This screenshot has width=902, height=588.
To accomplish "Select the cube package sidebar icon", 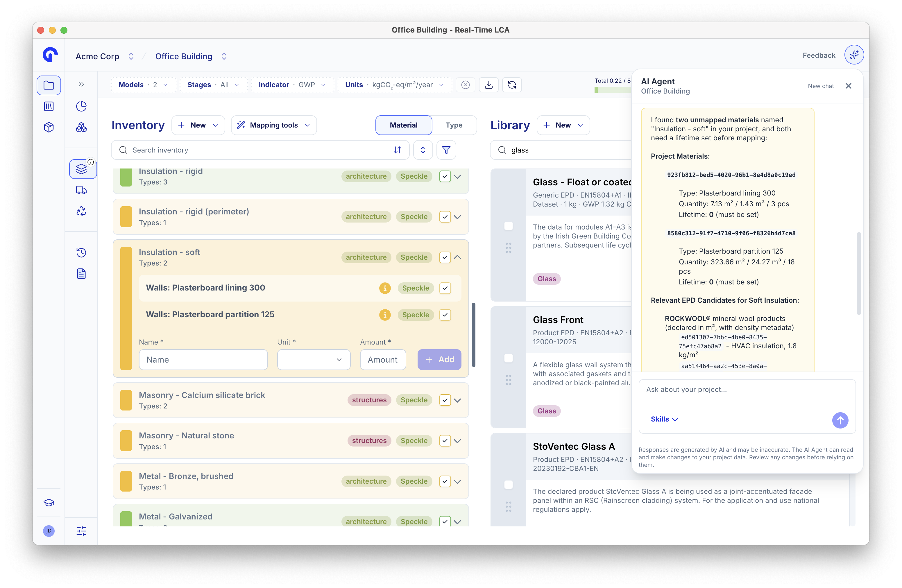I will pos(49,127).
